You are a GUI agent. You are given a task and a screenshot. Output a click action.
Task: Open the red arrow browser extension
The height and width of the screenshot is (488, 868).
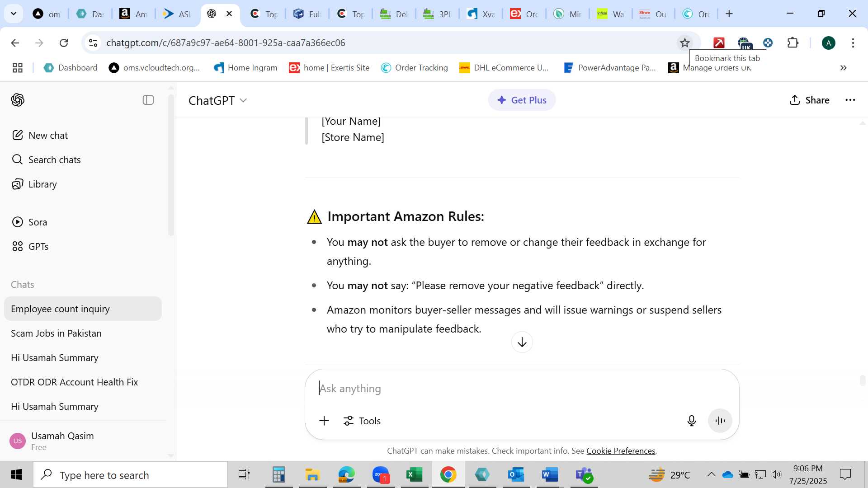[719, 43]
